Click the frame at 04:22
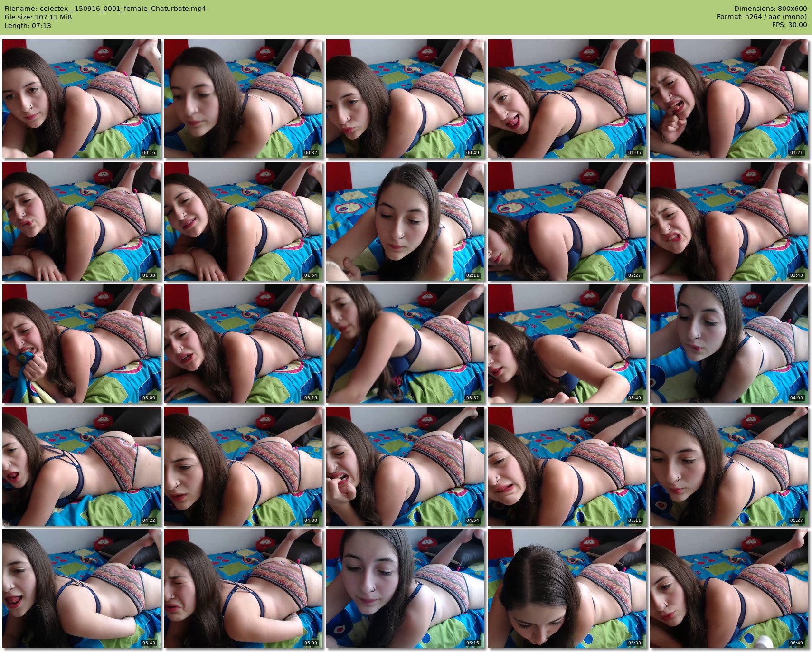 click(81, 466)
